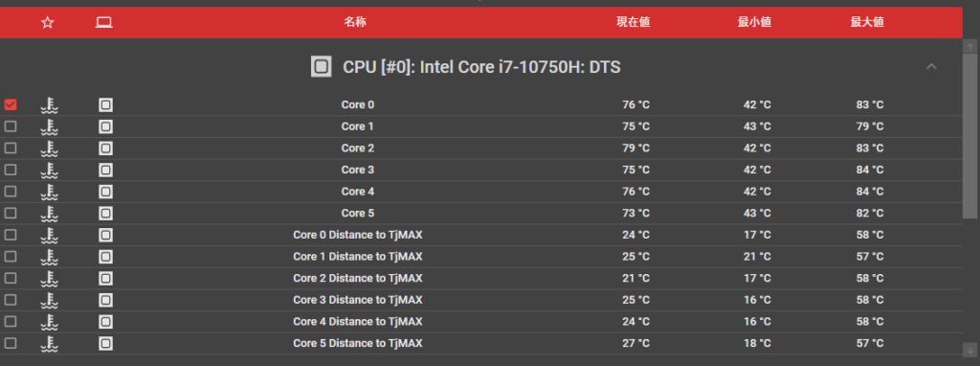Click the scrollbar down arrow
Image resolution: width=980 pixels, height=366 pixels.
coord(970,349)
